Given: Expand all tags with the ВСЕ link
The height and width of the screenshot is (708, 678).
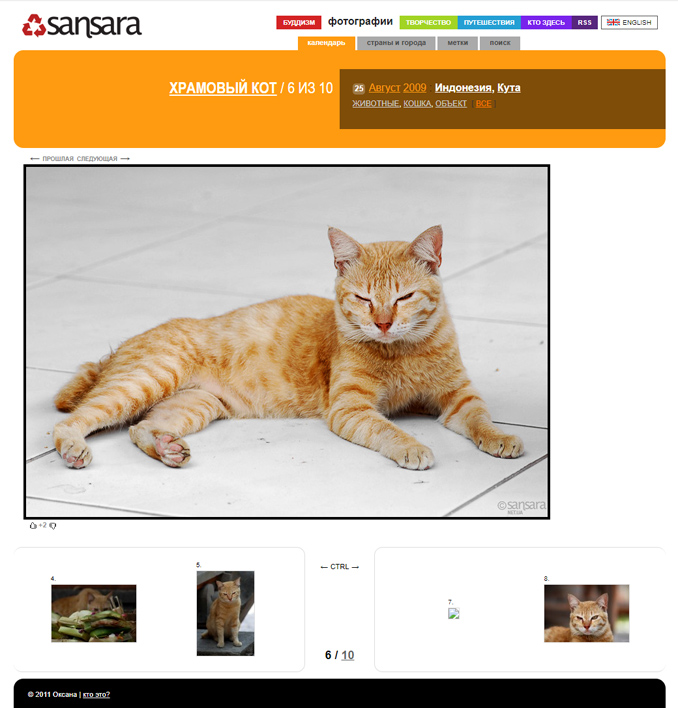Looking at the screenshot, I should click(483, 103).
